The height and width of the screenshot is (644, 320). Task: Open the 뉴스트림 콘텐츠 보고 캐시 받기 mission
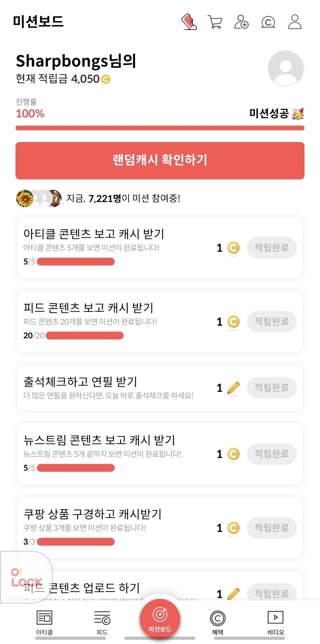(99, 440)
